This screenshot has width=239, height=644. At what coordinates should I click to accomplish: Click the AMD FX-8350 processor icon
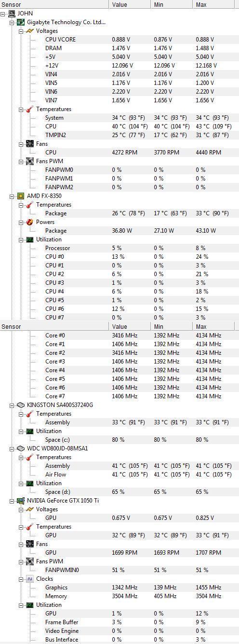[x=21, y=196]
